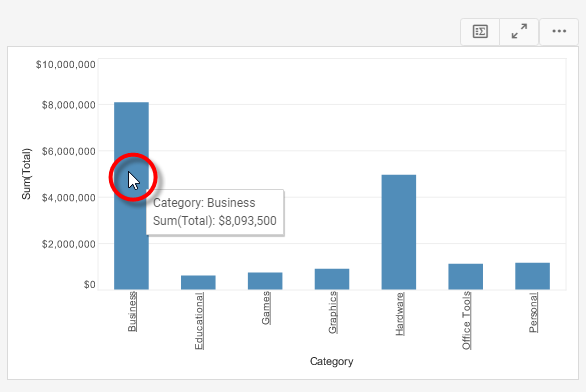Screen dimensions: 586x392
Task: Click the Educational axis label link
Action: click(x=199, y=321)
